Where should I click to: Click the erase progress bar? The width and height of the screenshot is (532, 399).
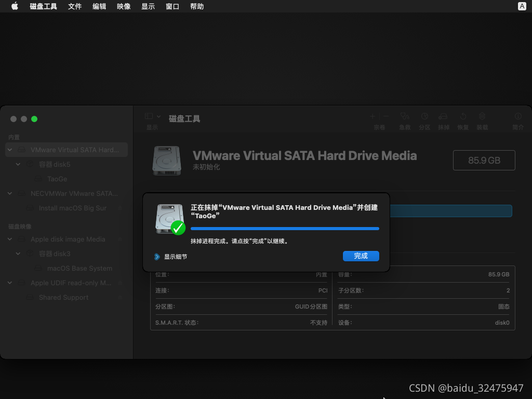pos(285,228)
